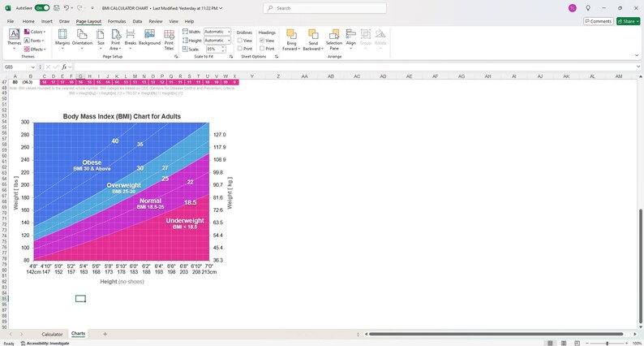
Task: Click the Background image button
Action: pyautogui.click(x=149, y=37)
